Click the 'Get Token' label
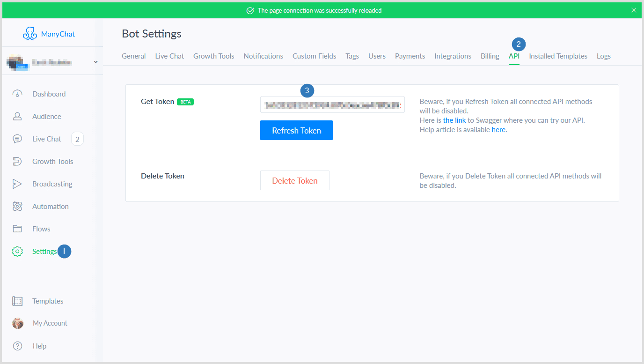Screen dimensions: 644x364 (157, 101)
